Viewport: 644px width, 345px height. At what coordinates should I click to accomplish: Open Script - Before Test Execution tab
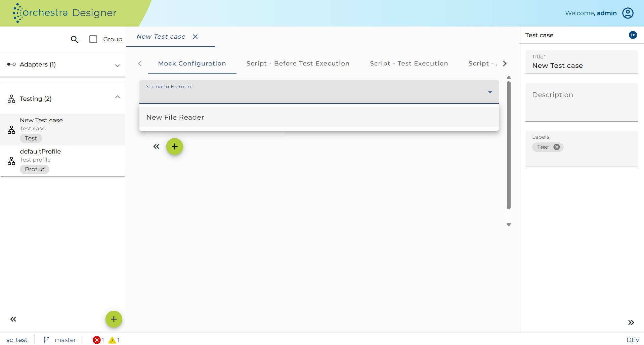[298, 63]
